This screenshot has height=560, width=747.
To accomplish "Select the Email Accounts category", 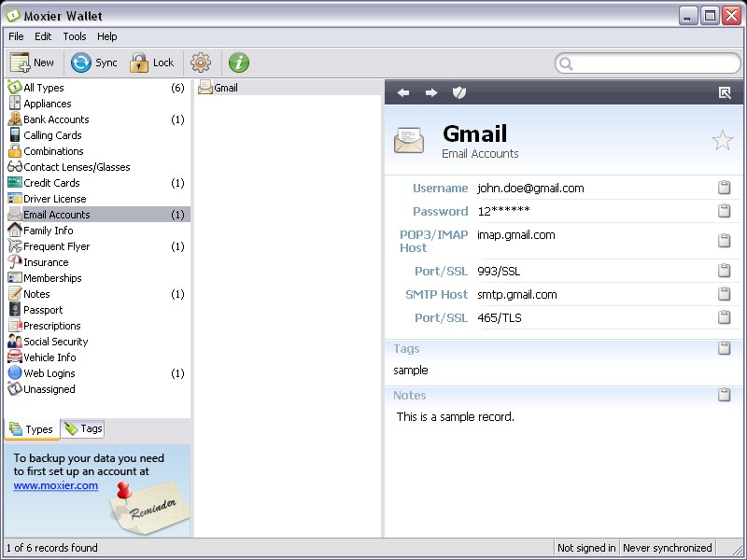I will 97,215.
